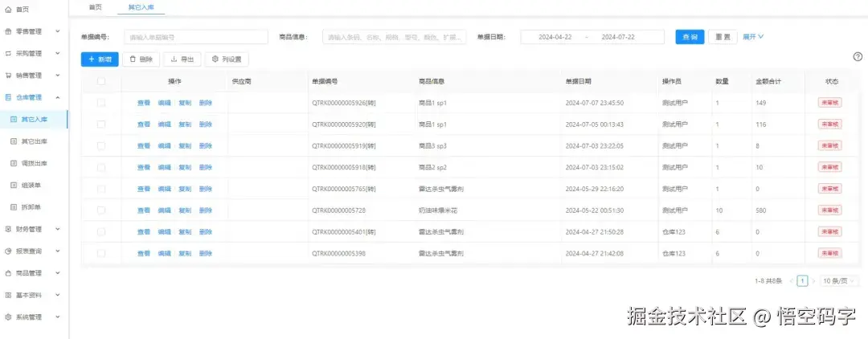The height and width of the screenshot is (339, 868).
Task: Expand 财务管理 with its chevron
Action: pyautogui.click(x=58, y=229)
